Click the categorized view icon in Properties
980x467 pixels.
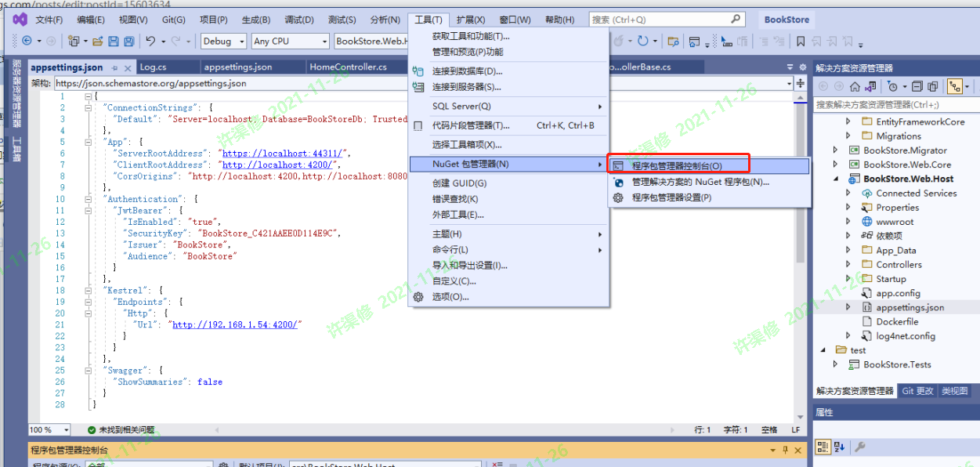click(x=823, y=447)
